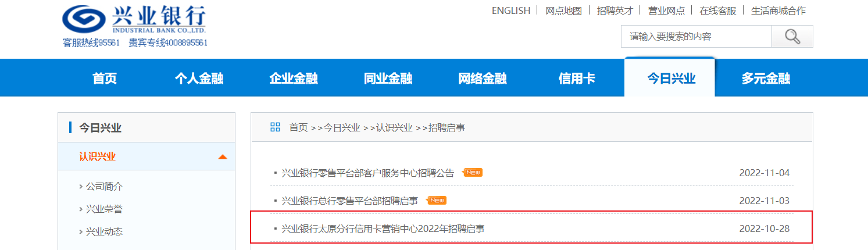The height and width of the screenshot is (250, 868).
Task: Open the 网络金融 navigation tab
Action: [483, 78]
